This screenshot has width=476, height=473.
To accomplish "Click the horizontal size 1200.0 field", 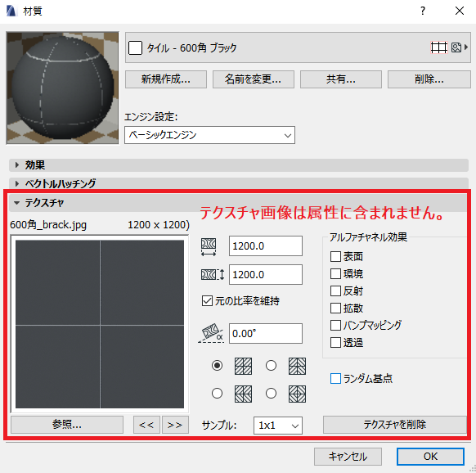I will (x=266, y=246).
